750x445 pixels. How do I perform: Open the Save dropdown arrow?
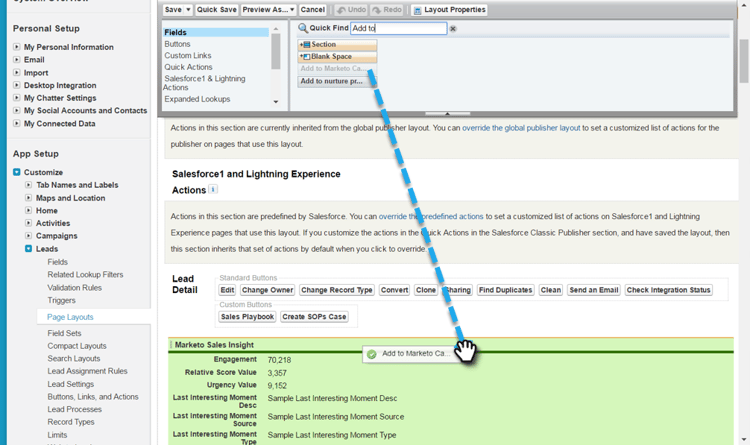pos(188,10)
